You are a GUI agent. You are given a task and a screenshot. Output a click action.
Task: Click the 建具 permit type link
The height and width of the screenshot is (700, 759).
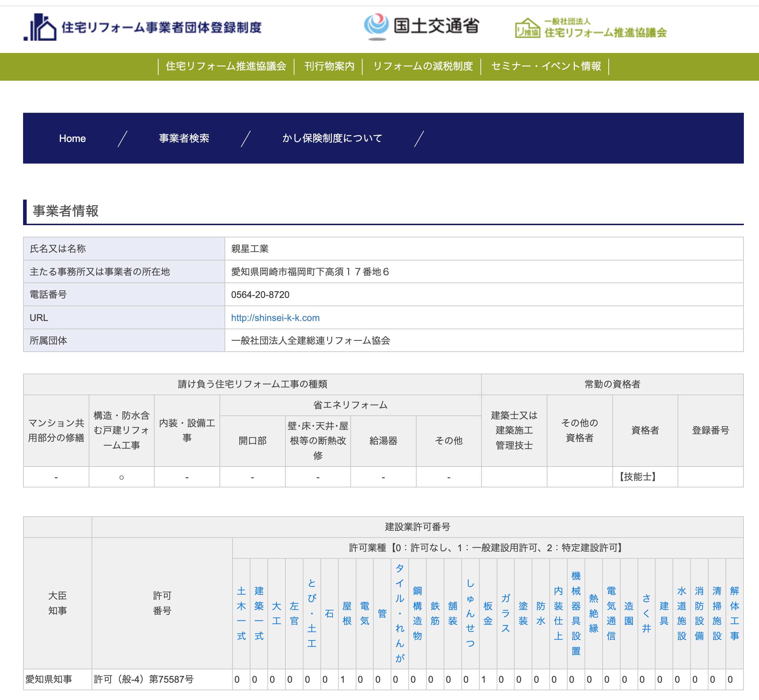tap(664, 613)
